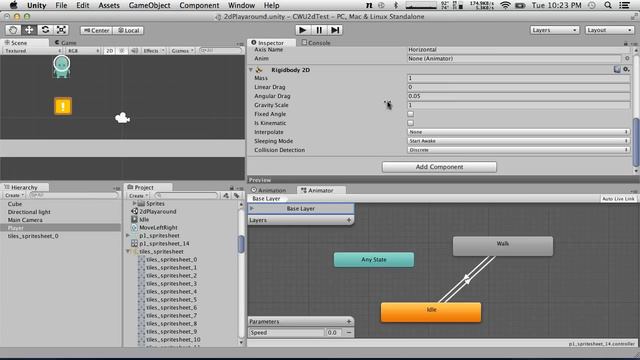Select the Walk state node
The image size is (640, 360).
coord(503,246)
